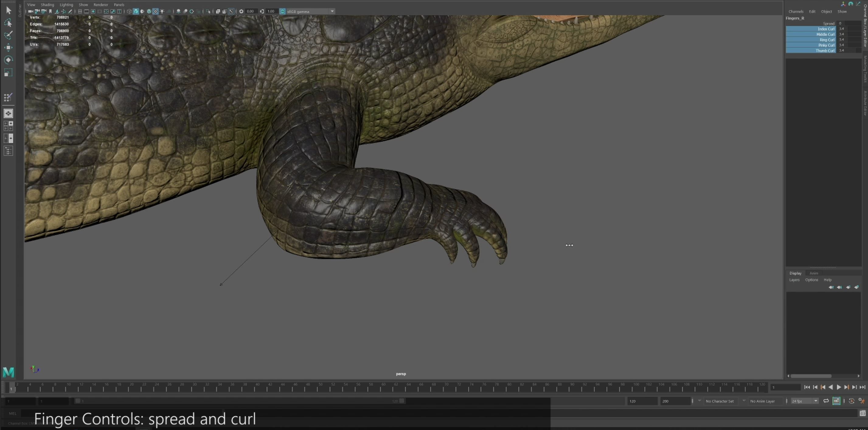The width and height of the screenshot is (868, 430).
Task: Open the Panels menu
Action: (x=119, y=5)
